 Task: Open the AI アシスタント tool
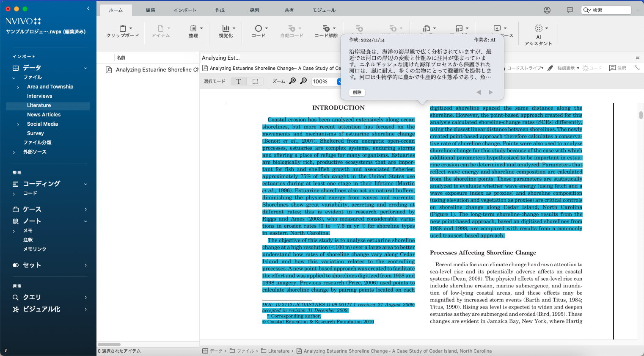pos(538,34)
